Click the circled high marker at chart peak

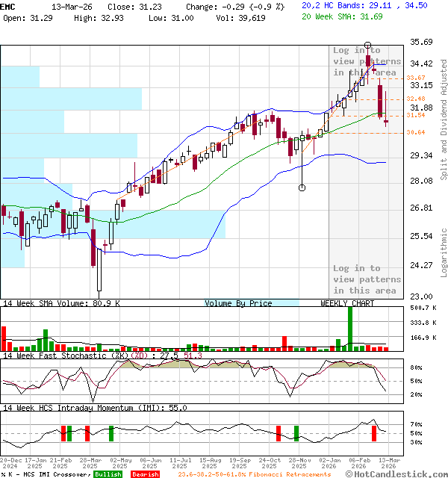point(368,46)
